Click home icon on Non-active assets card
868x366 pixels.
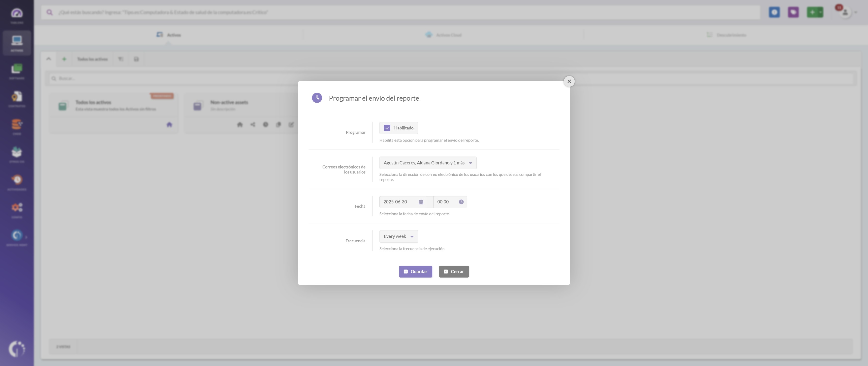240,125
